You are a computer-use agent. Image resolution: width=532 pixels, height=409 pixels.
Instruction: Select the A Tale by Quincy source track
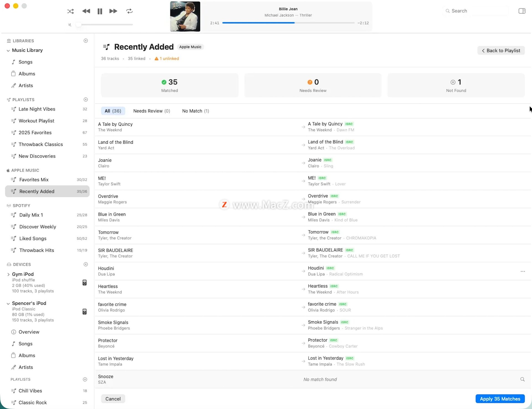(x=115, y=127)
